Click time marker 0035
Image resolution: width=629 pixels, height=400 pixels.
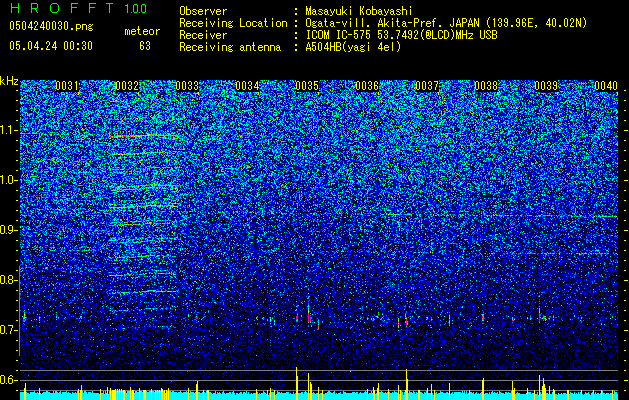point(307,86)
